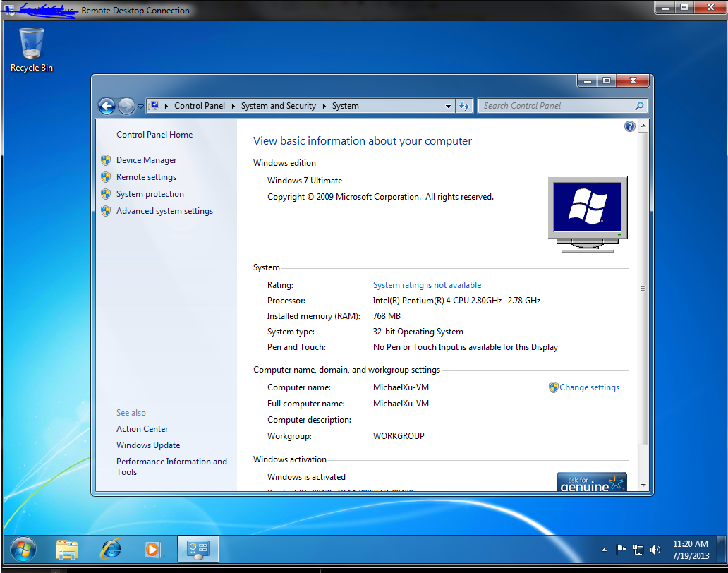Click the refresh button beside address bar
Screen dimensions: 728x573
coord(463,106)
